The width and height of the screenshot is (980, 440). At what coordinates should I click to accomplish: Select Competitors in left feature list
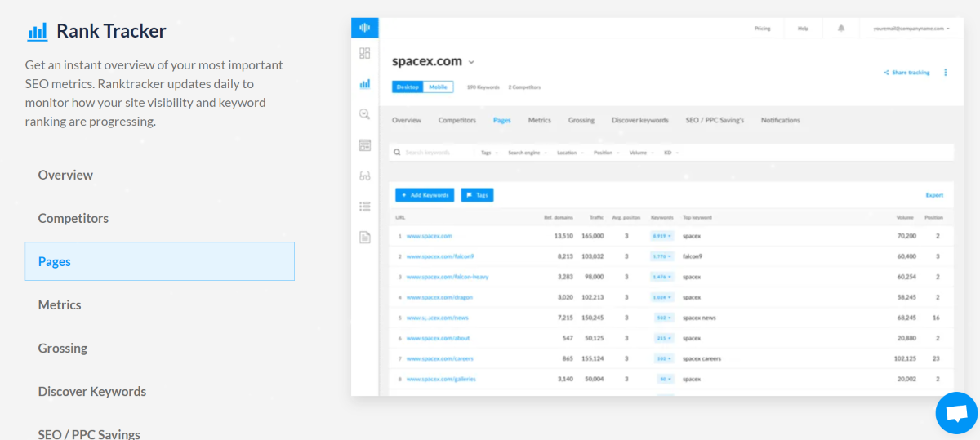[x=73, y=218]
